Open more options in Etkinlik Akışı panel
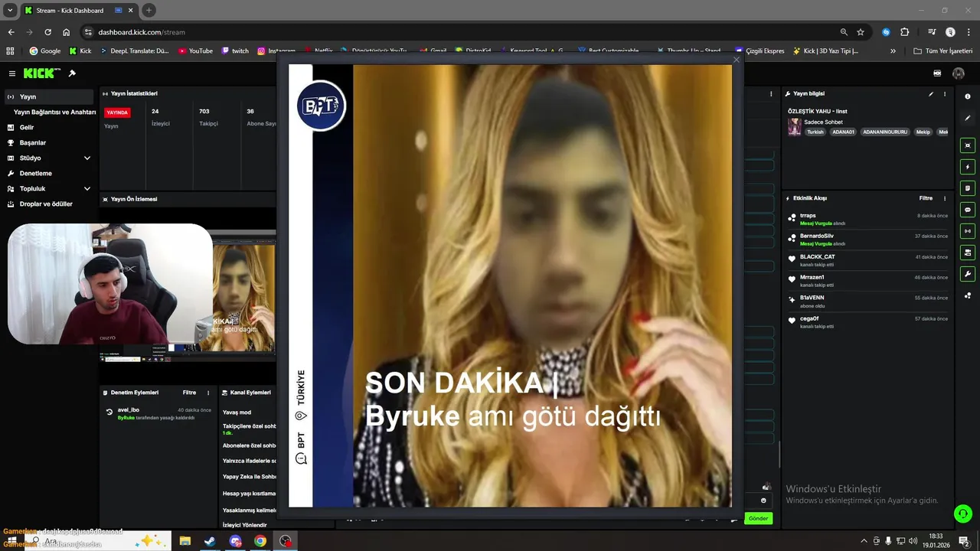 [x=945, y=198]
